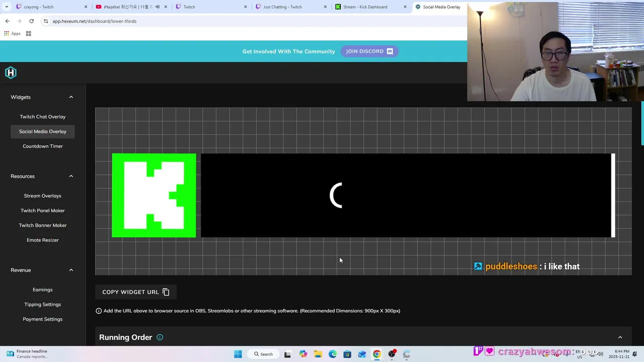Screen dimensions: 644x362
Task: Collapse the Widgets sidebar section
Action: click(x=71, y=97)
